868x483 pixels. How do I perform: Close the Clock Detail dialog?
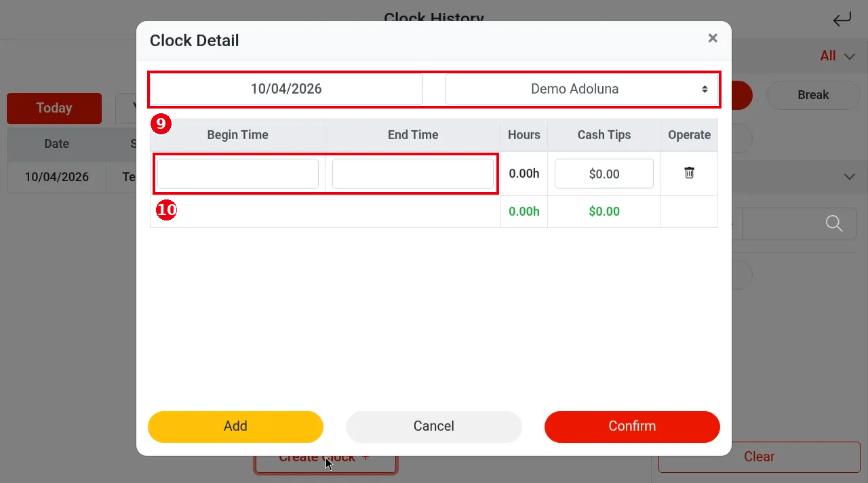click(713, 39)
